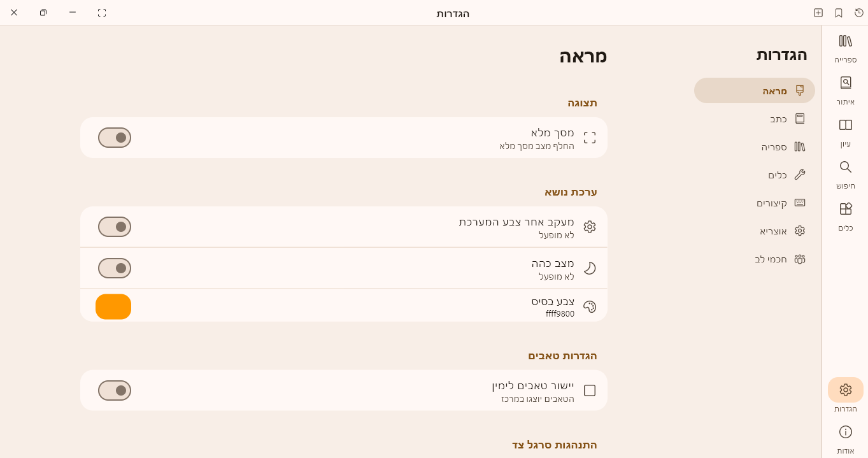Toggle יישור טאבים לימין switch
The height and width of the screenshot is (458, 868).
click(x=115, y=390)
